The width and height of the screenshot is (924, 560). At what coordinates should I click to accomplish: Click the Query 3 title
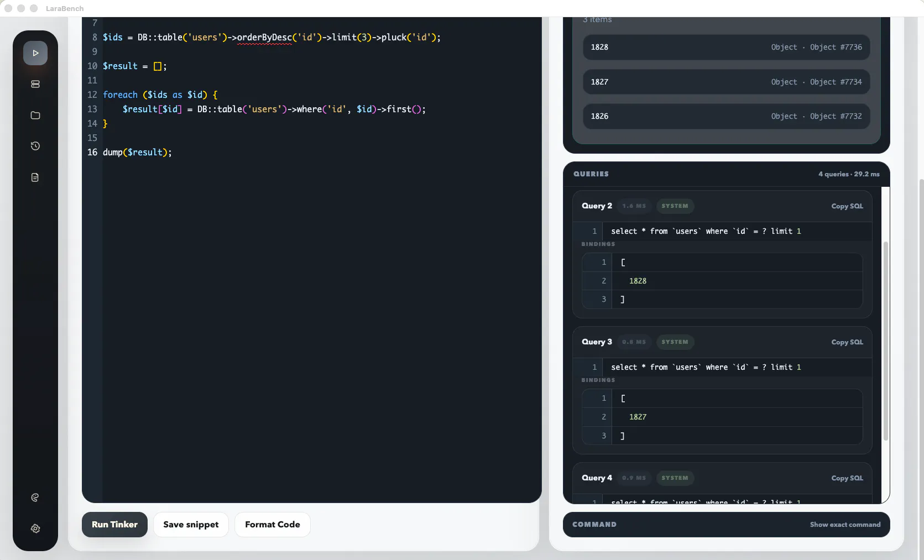[597, 342]
